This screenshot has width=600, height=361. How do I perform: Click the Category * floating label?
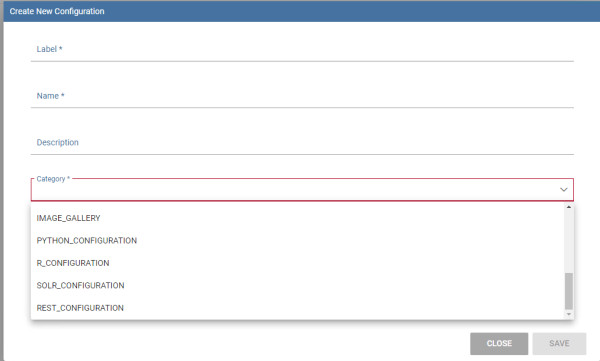point(53,179)
